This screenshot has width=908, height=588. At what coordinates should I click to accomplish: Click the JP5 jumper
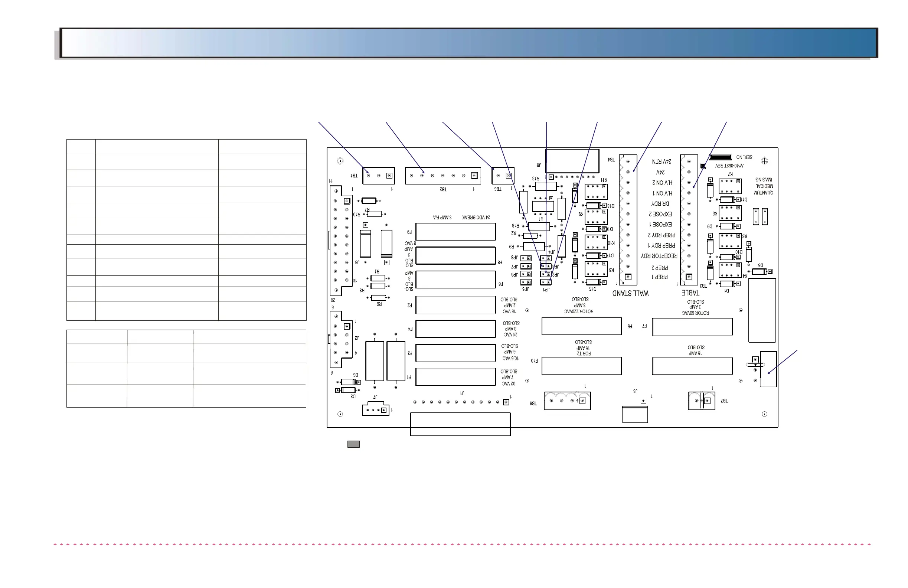point(526,282)
